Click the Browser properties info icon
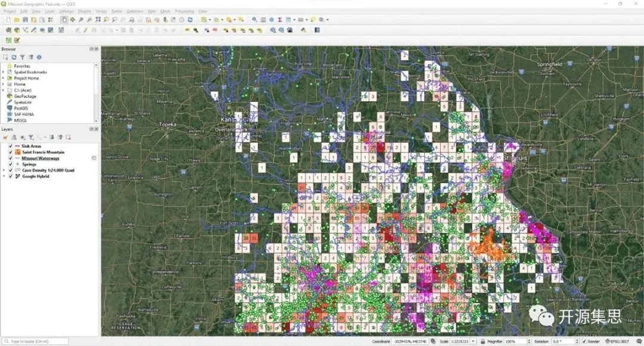Screen dimensions: 644x346 pos(39,57)
